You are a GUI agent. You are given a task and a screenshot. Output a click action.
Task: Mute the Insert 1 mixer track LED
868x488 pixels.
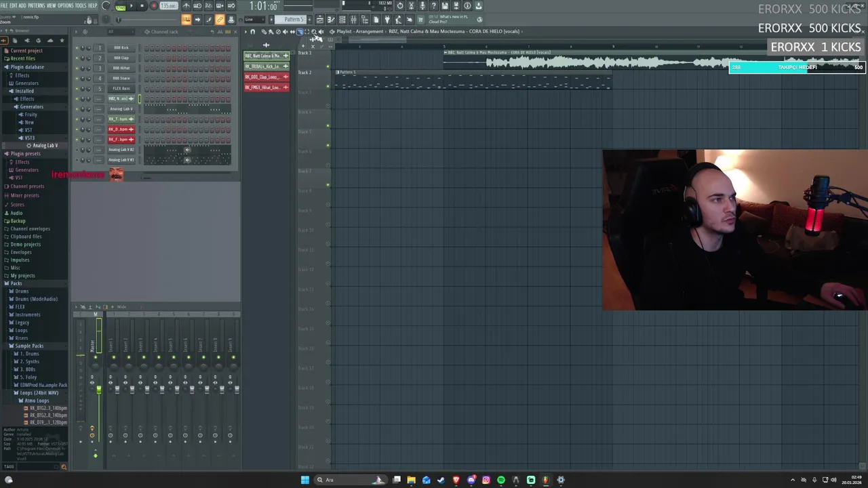113,357
